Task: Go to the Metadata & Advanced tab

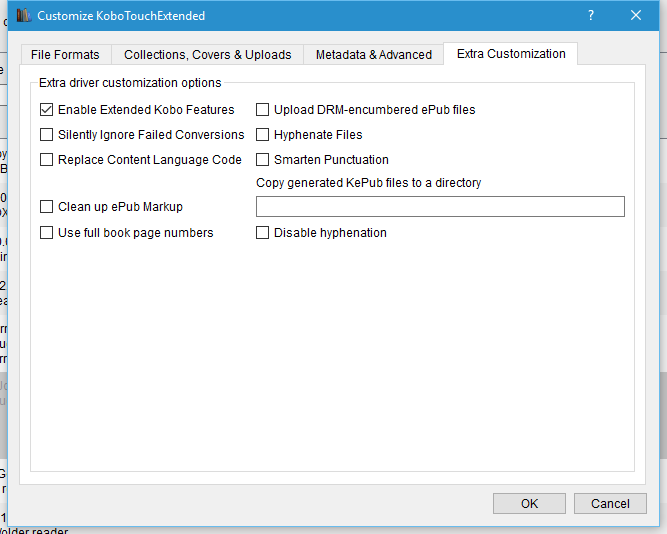Action: click(373, 54)
